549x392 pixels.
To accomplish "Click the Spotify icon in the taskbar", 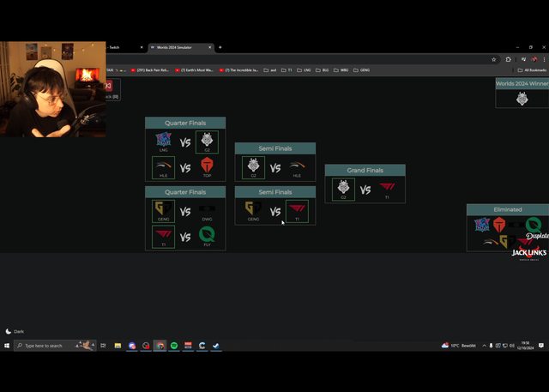I will click(174, 346).
